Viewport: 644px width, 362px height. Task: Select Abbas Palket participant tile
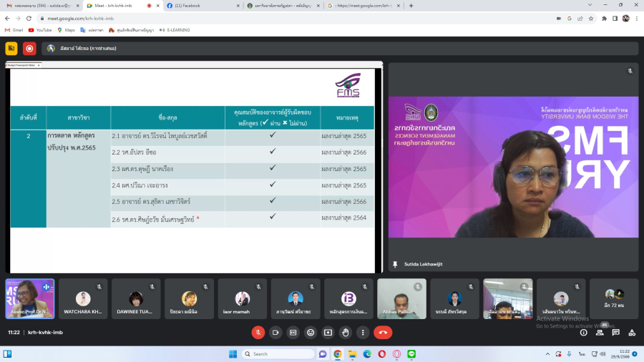click(x=401, y=299)
